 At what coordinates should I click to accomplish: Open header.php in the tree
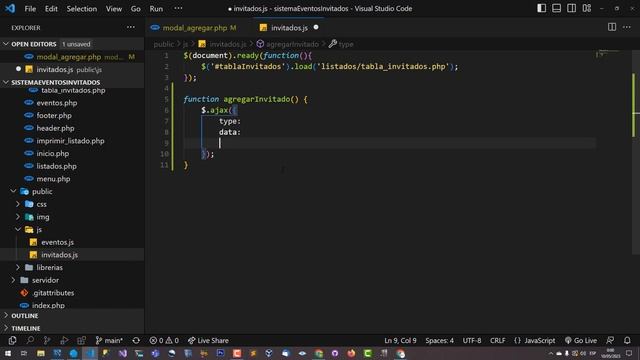(x=56, y=128)
